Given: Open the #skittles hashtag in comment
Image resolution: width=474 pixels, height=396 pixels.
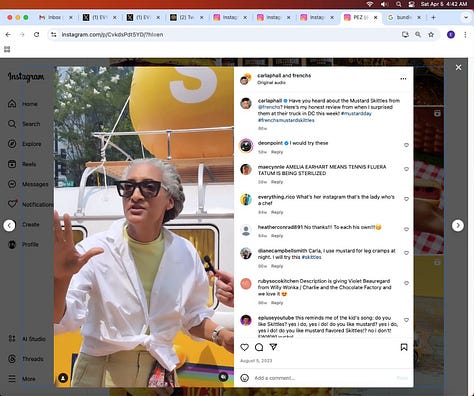Looking at the screenshot, I should tap(311, 257).
